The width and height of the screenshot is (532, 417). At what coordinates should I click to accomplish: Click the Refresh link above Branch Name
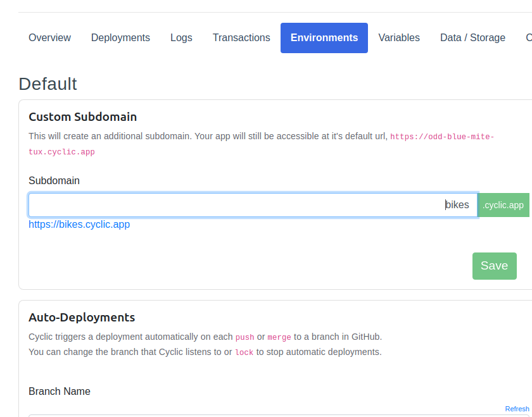pos(518,409)
